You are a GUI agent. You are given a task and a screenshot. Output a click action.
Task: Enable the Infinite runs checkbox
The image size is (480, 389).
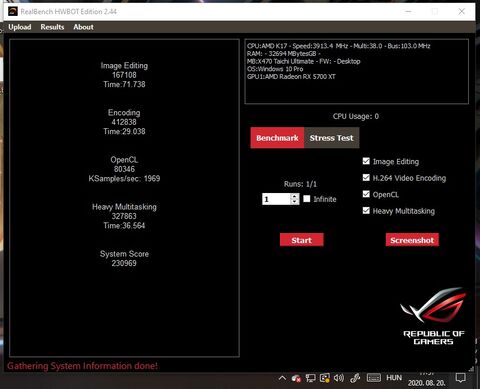click(x=307, y=199)
